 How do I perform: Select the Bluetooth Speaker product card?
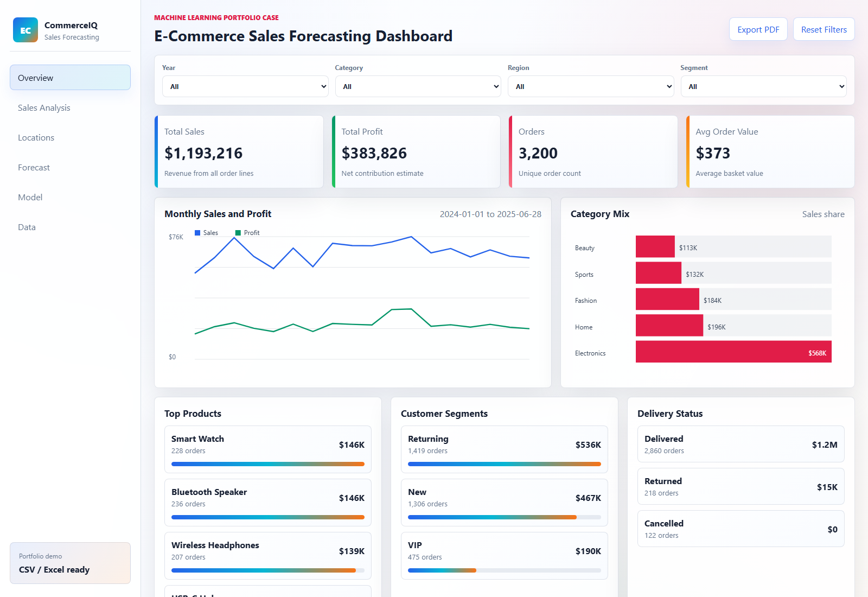pos(268,503)
